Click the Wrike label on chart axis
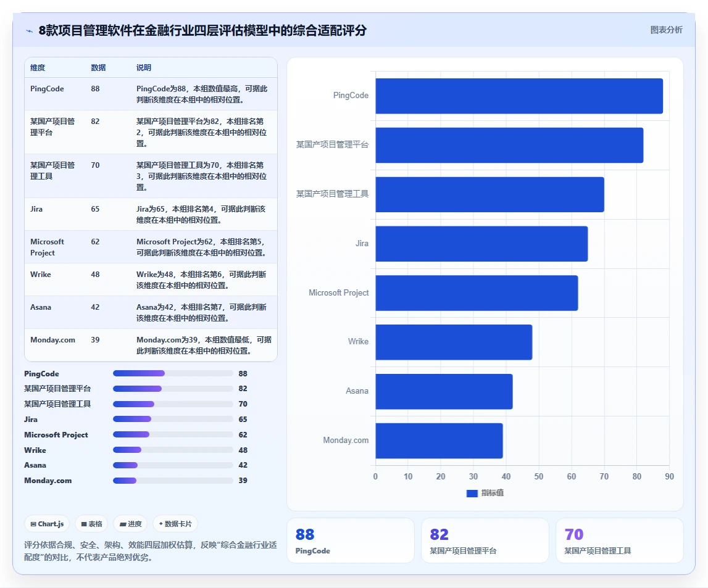Viewport: 708px width, 588px height. 358,342
